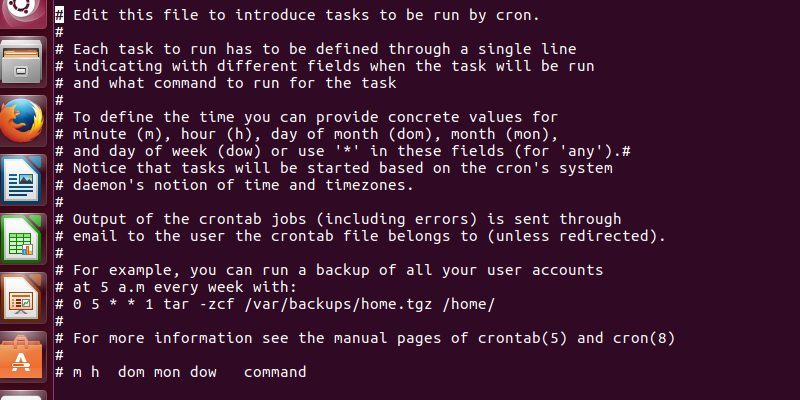Image resolution: width=800 pixels, height=400 pixels.
Task: Open the Files manager in launcher
Action: [x=24, y=64]
